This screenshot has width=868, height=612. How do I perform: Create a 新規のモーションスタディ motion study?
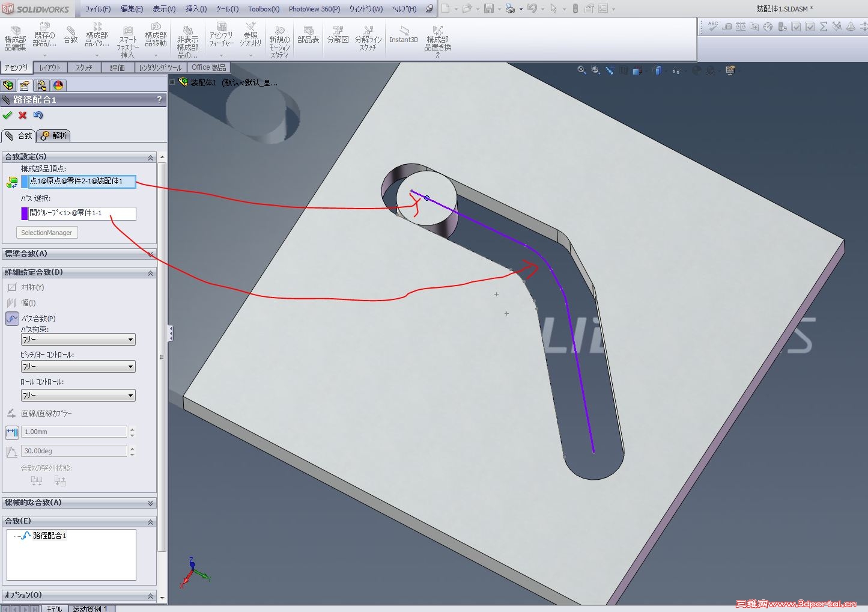279,42
